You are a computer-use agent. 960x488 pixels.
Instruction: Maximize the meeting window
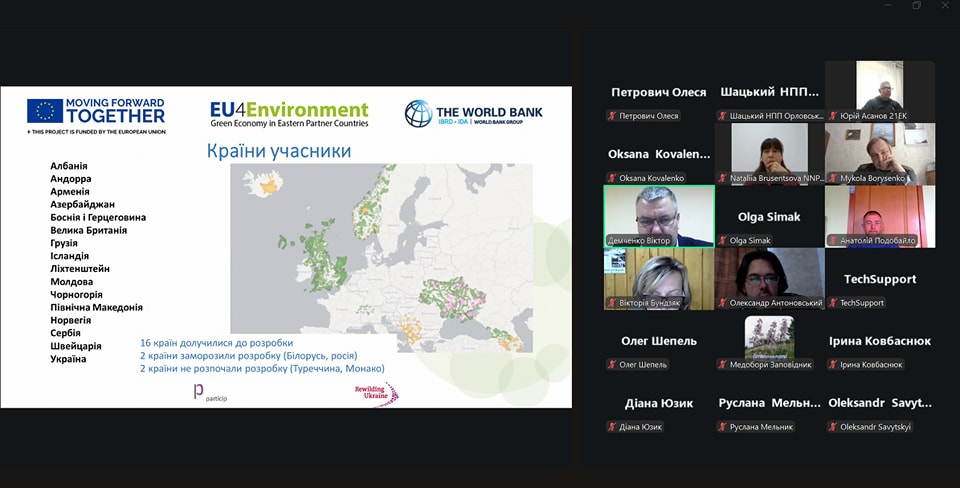(x=916, y=6)
